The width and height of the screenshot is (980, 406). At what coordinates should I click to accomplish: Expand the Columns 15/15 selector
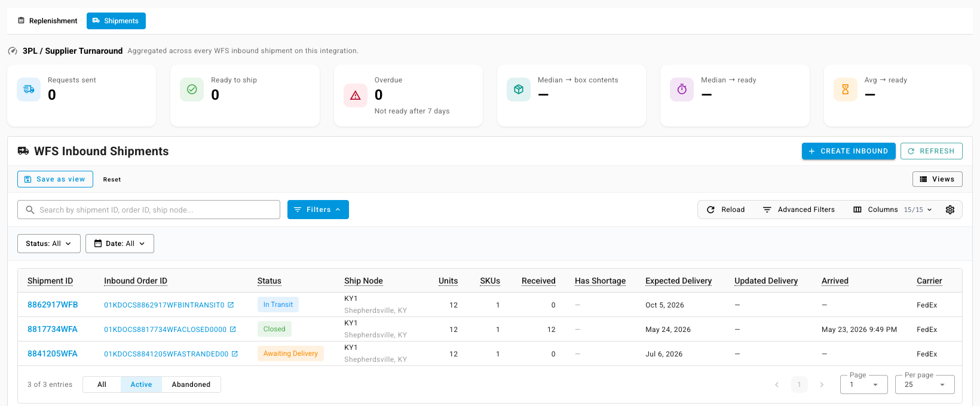click(893, 210)
